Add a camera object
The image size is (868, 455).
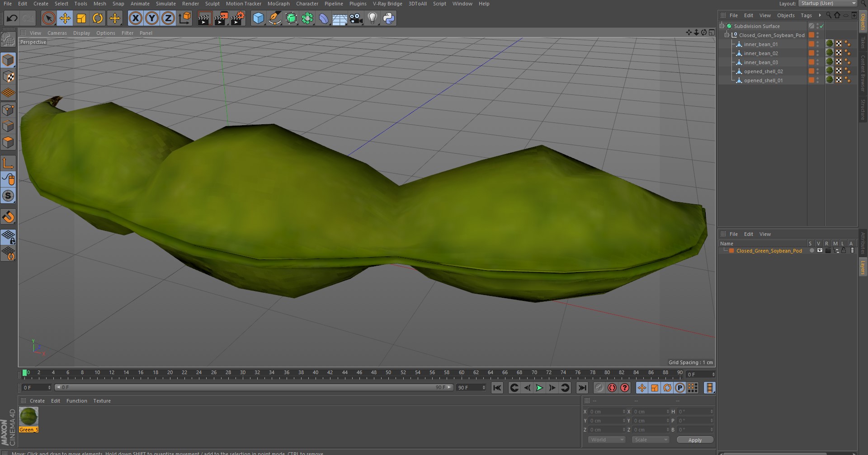click(x=356, y=19)
